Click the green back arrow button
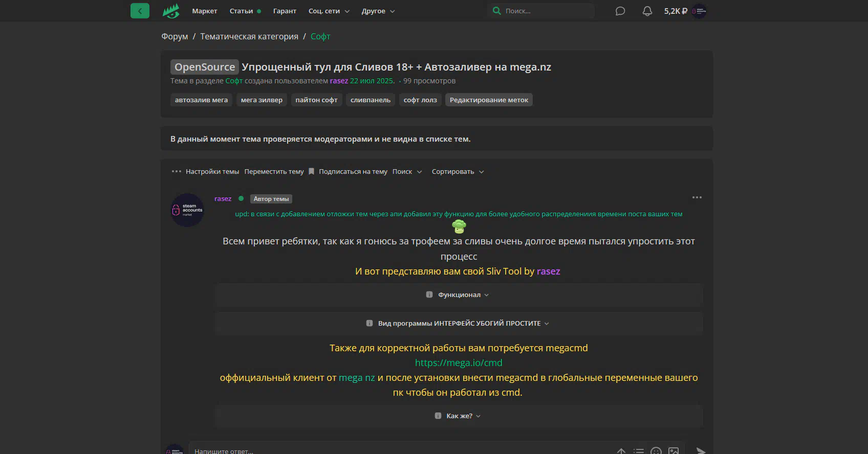Screen dimensions: 868x454 (x=140, y=11)
